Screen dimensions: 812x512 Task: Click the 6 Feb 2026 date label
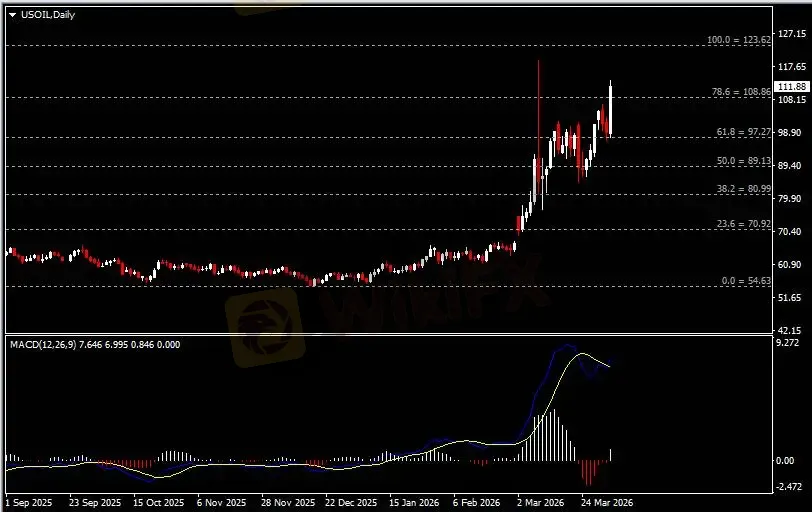coord(476,503)
